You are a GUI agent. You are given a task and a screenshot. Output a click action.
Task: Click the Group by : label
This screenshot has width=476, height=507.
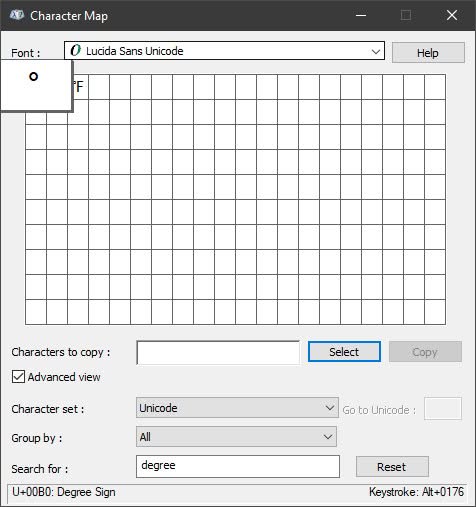coord(37,438)
